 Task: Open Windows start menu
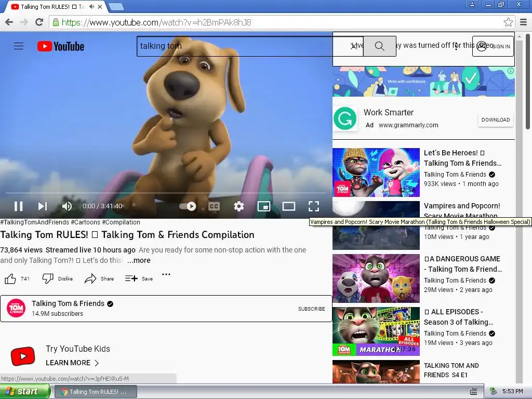click(24, 392)
